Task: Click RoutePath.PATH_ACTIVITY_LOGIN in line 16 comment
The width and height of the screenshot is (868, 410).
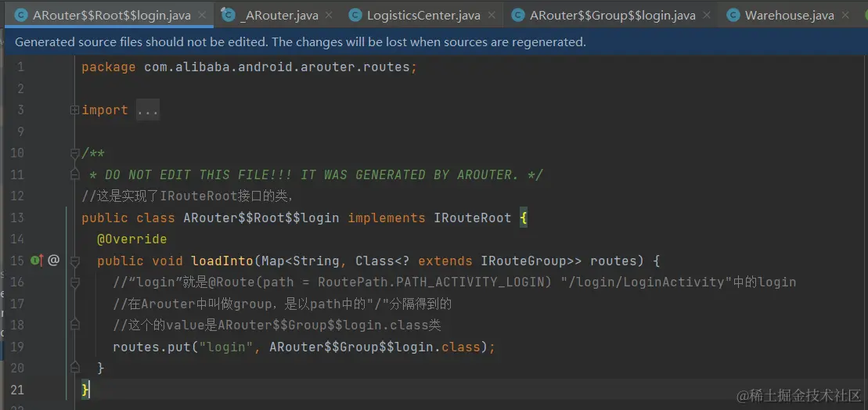Action: click(434, 282)
